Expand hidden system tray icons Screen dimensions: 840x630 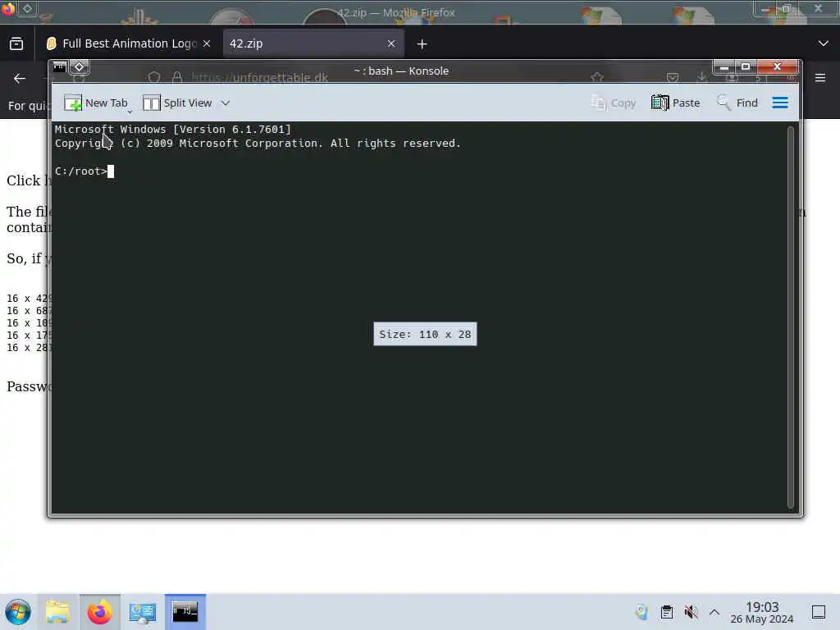714,612
